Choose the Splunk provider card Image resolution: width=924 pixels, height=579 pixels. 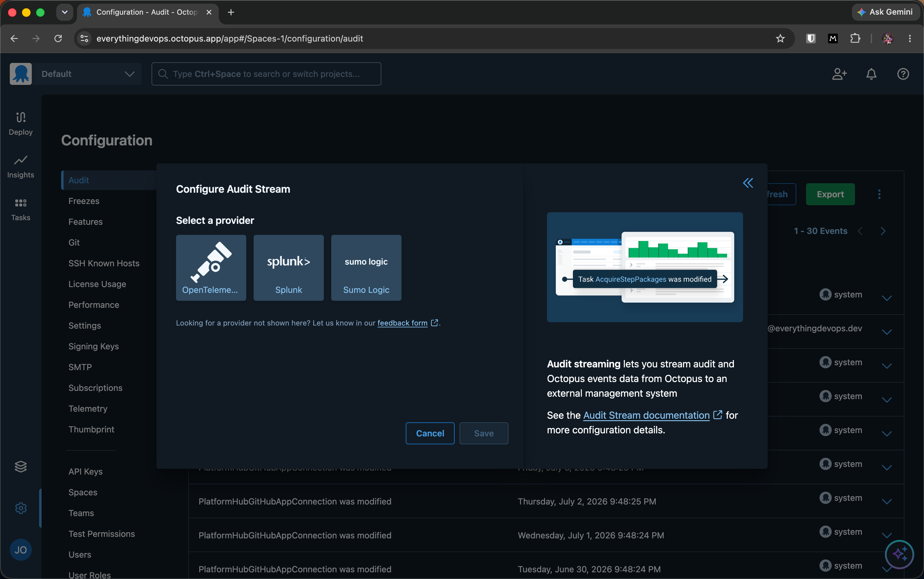pyautogui.click(x=288, y=268)
